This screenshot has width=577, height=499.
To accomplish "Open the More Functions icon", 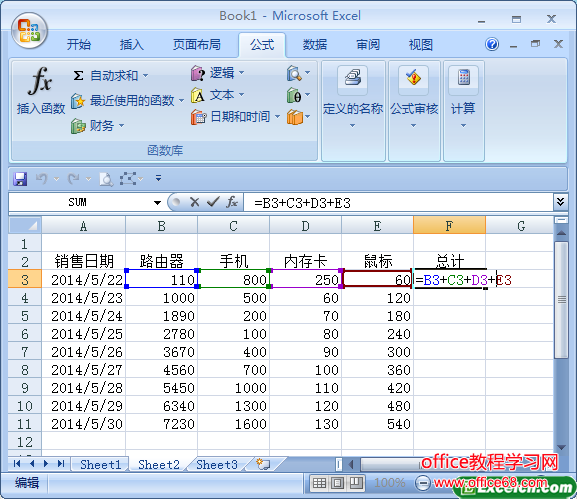I will [x=294, y=117].
